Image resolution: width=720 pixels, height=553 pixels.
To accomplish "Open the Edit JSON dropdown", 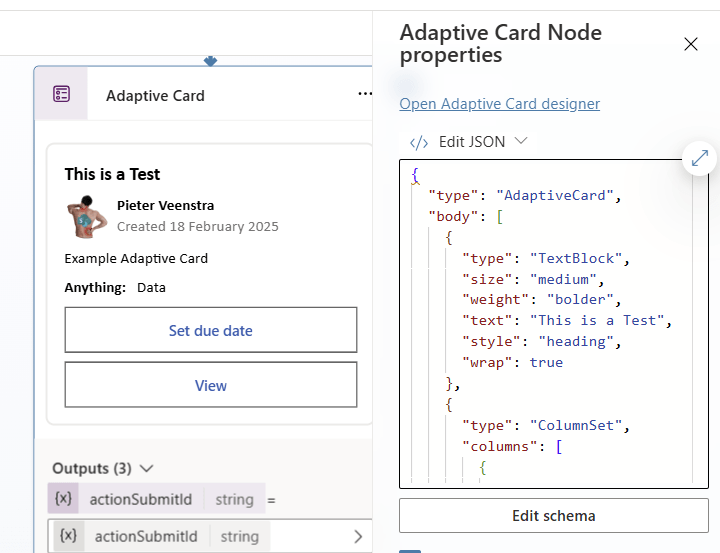I will [x=521, y=141].
